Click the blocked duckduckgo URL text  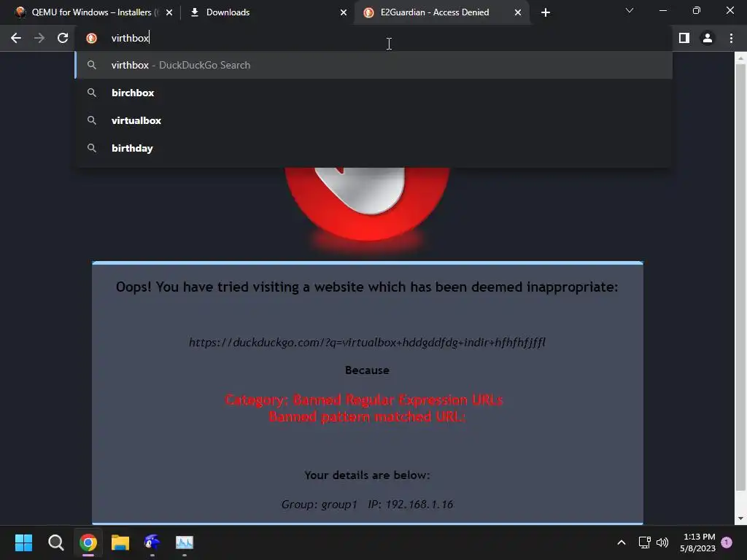pos(368,343)
